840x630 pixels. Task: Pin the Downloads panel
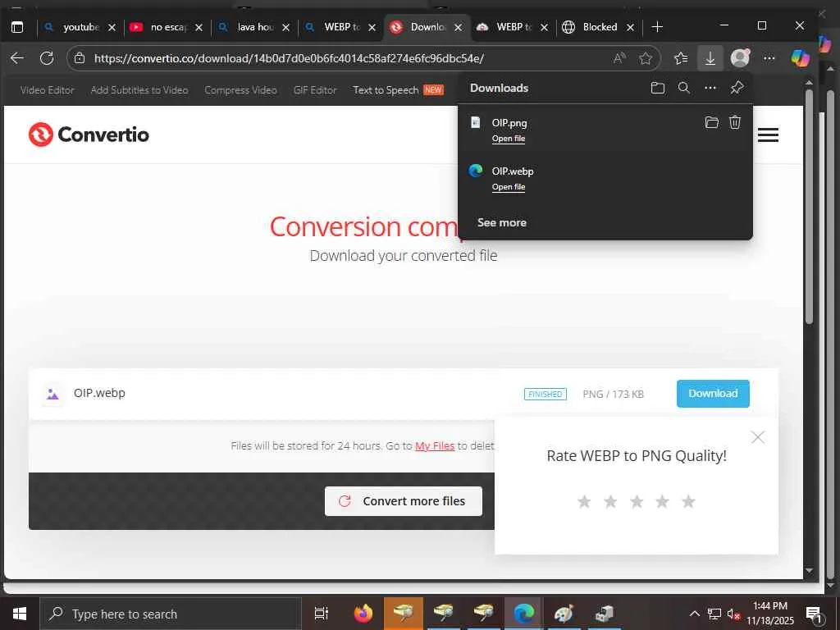[737, 88]
